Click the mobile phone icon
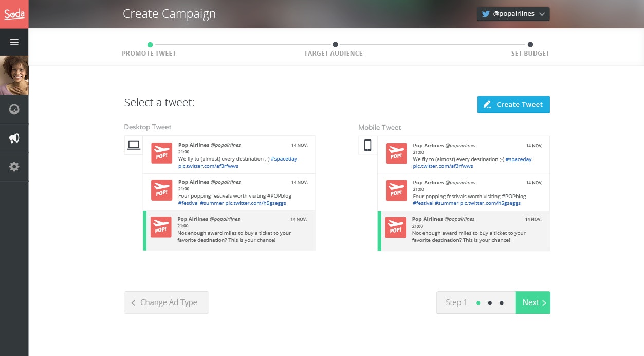Screen dimensions: 644x356 point(367,146)
